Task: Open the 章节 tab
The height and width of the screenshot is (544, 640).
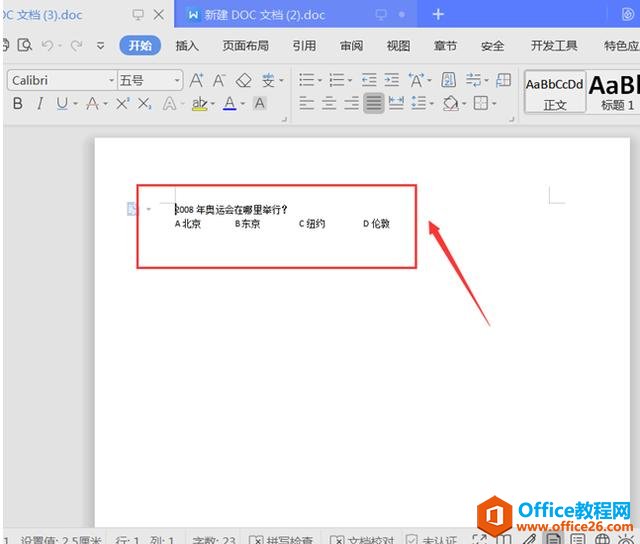Action: pyautogui.click(x=445, y=46)
